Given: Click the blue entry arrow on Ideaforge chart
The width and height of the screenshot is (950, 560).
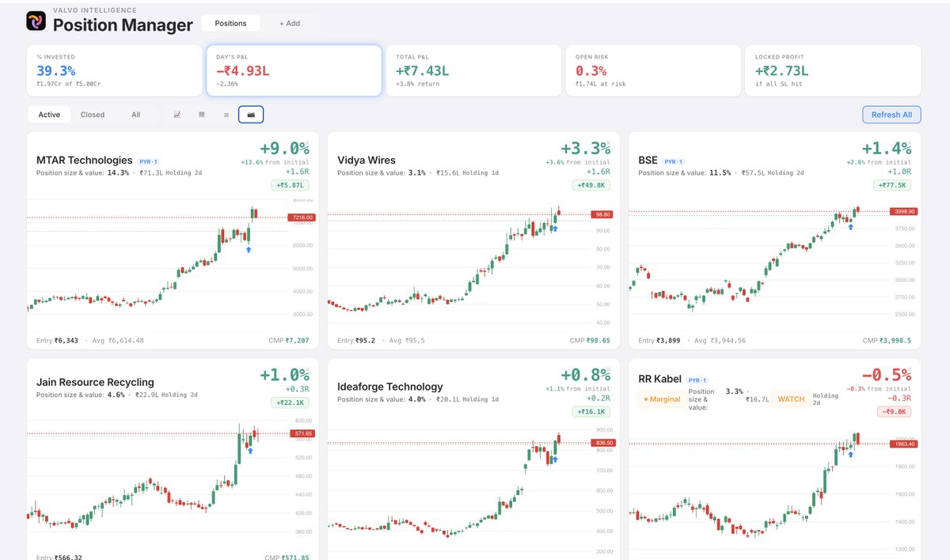Looking at the screenshot, I should 554,460.
